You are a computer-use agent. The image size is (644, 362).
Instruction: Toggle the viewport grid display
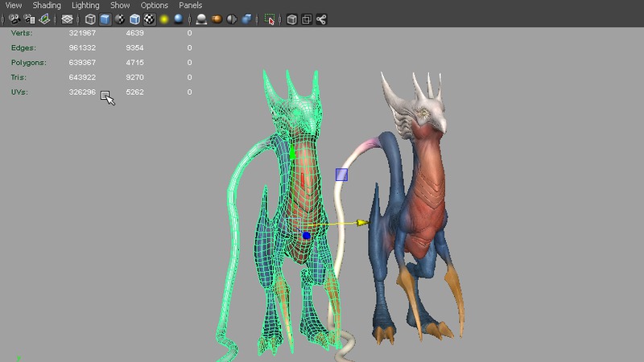[68, 19]
